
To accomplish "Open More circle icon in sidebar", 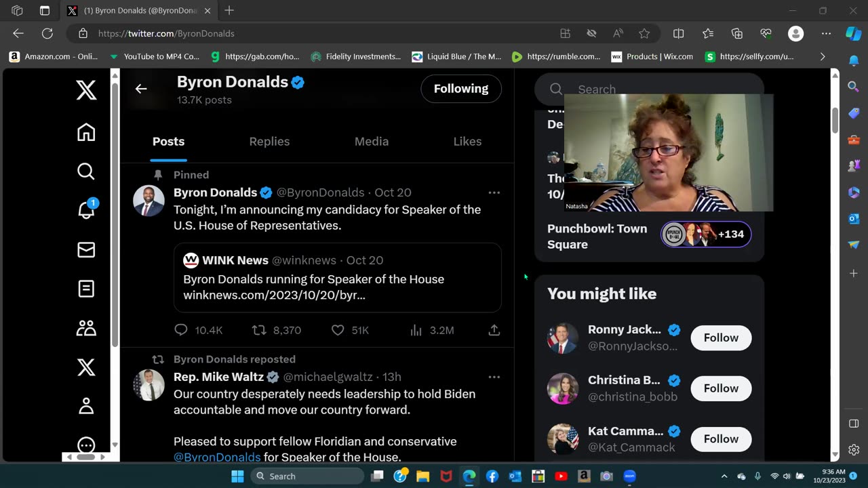I will pyautogui.click(x=86, y=445).
